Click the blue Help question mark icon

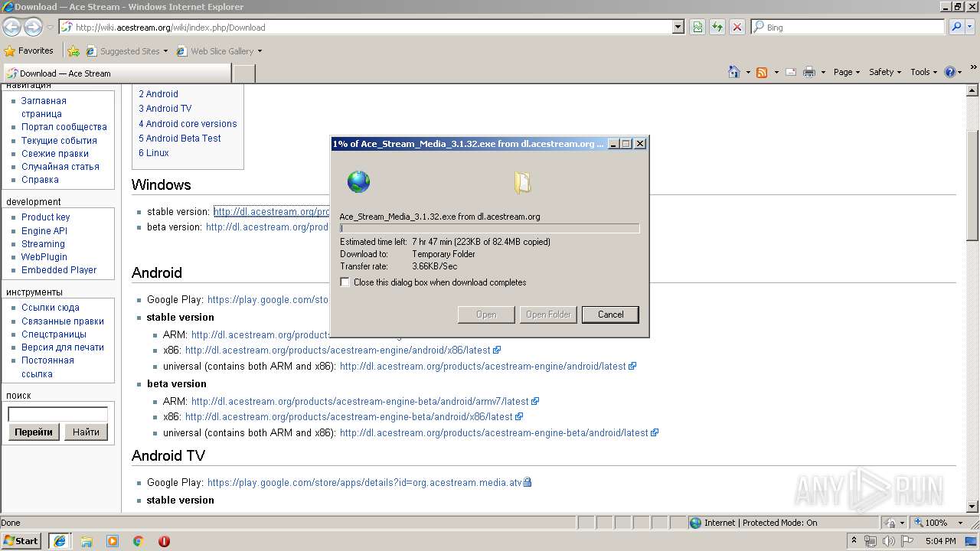(x=950, y=72)
